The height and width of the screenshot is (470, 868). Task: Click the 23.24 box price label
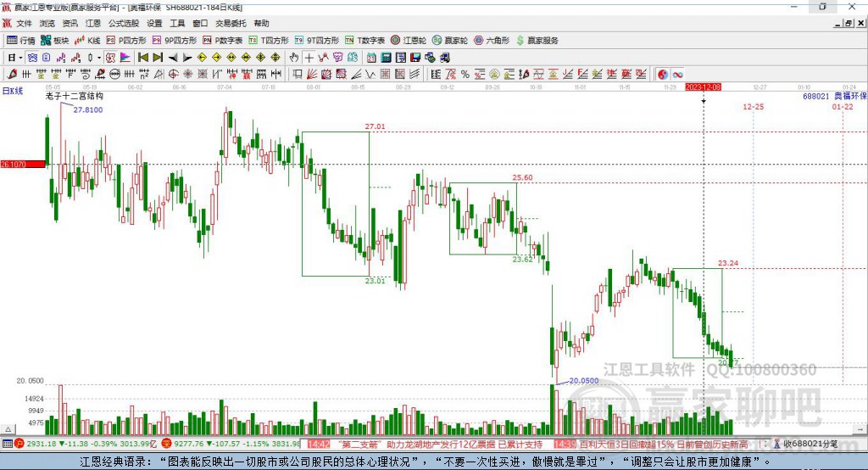[728, 263]
